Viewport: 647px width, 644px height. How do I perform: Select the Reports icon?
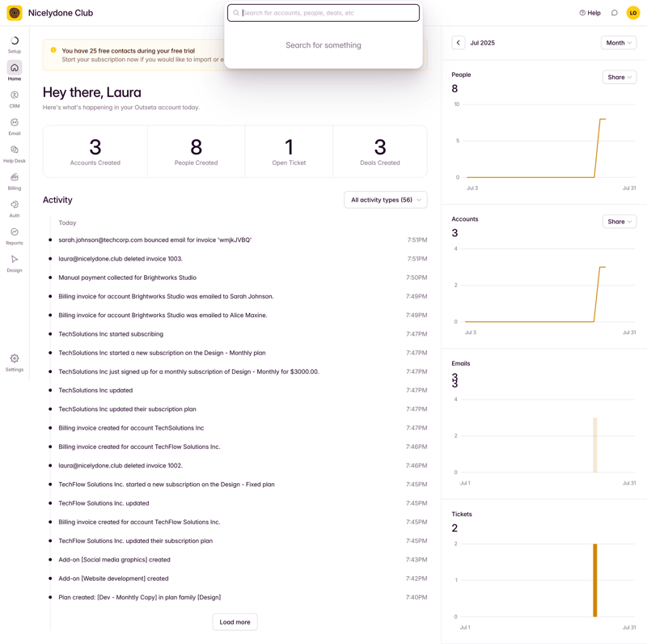coord(14,233)
